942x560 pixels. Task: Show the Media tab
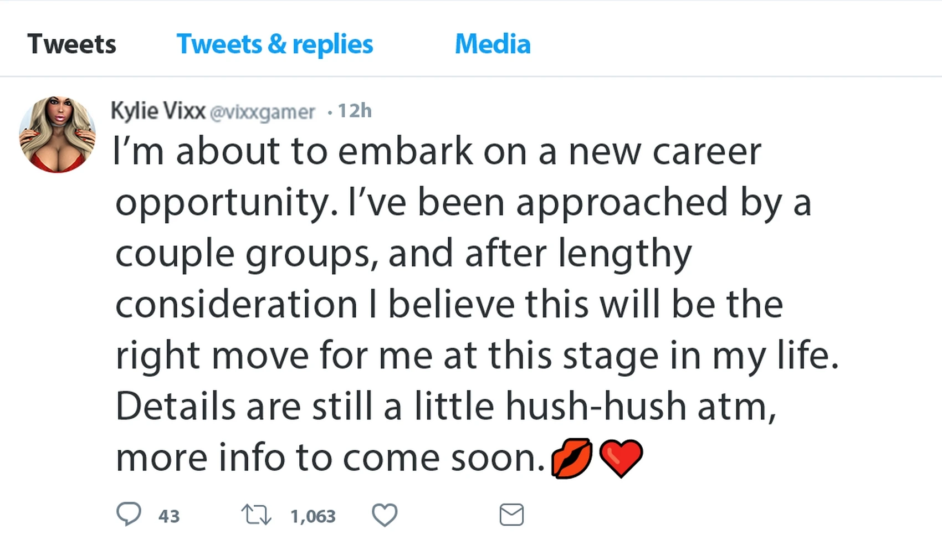(493, 44)
